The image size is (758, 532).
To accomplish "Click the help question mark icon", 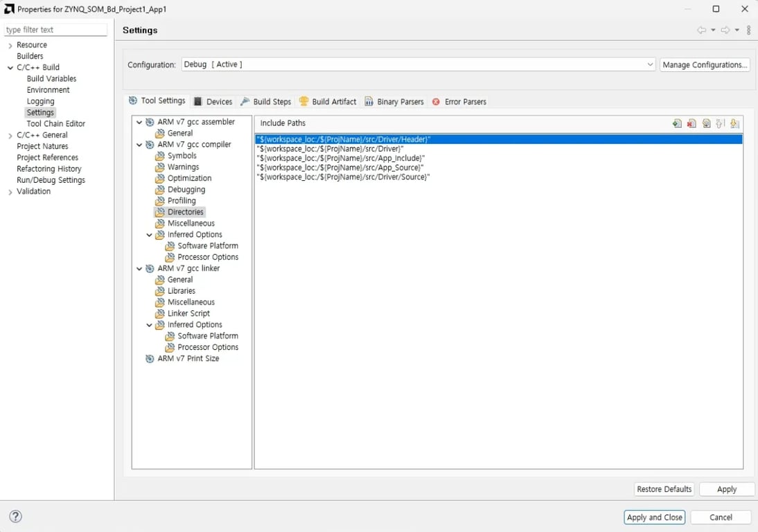I will tap(15, 516).
